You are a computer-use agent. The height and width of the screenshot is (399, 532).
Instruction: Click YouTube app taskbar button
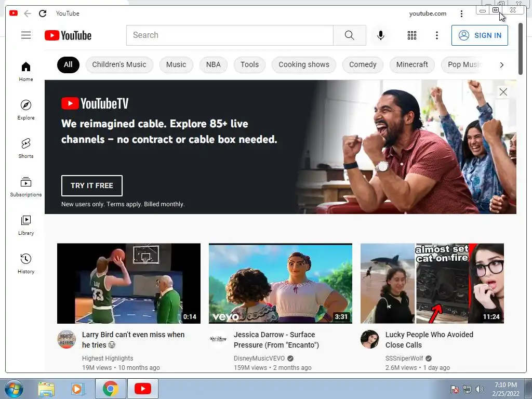tap(143, 389)
